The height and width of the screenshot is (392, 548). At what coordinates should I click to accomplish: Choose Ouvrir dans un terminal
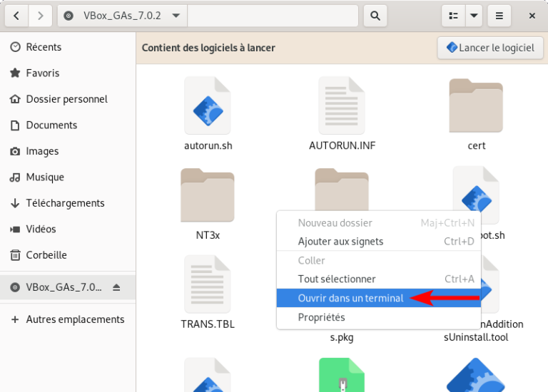pos(379,298)
